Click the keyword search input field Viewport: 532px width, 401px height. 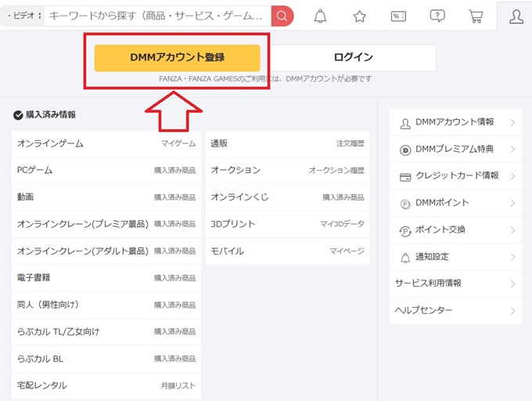point(158,16)
